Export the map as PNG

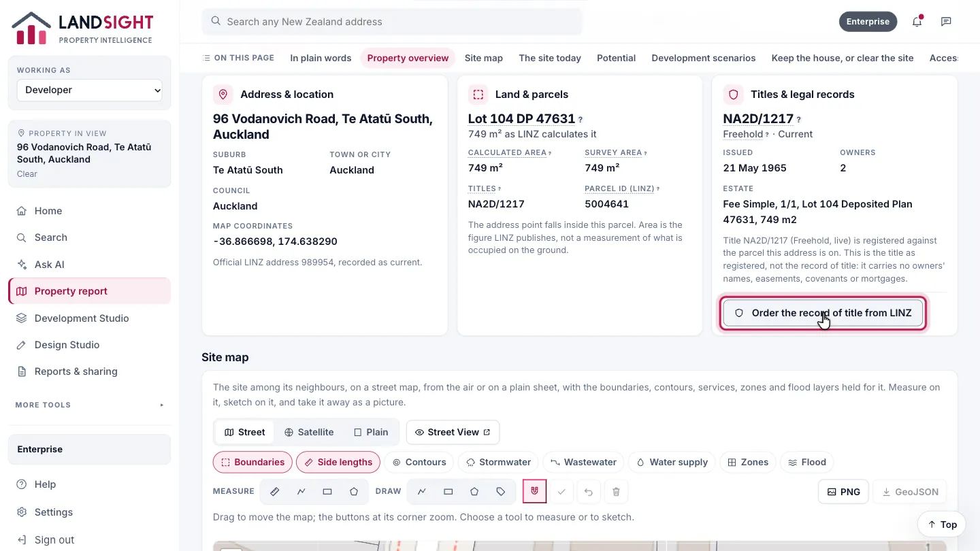coord(844,492)
